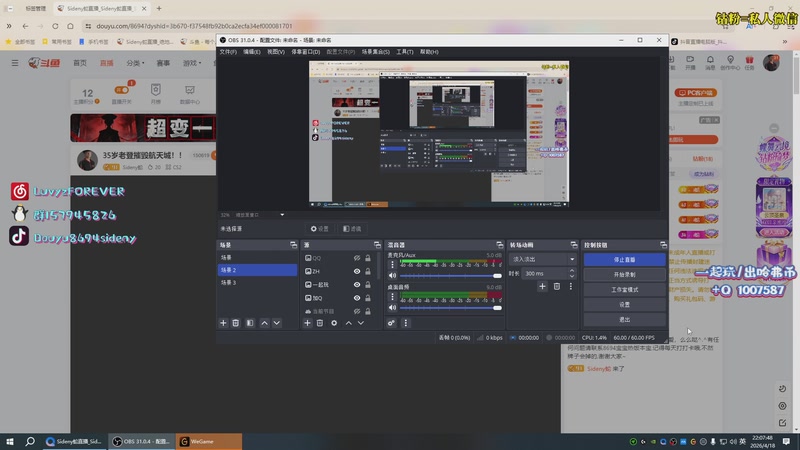Screen dimensions: 800x450
Task: Show the hidden QQ source via eye icon
Action: click(x=357, y=258)
